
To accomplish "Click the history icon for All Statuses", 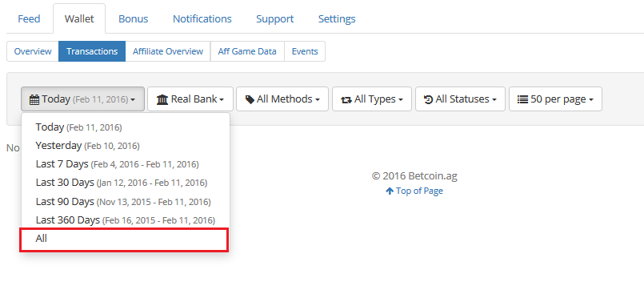I will pyautogui.click(x=428, y=99).
